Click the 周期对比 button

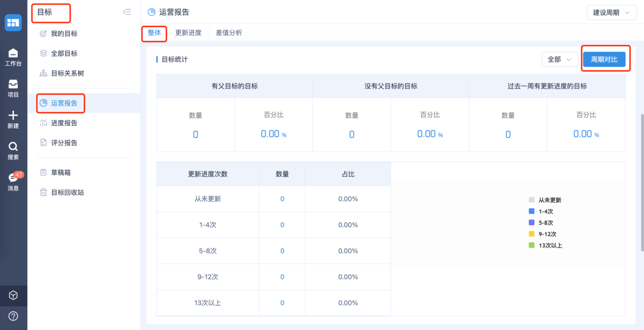[604, 60]
